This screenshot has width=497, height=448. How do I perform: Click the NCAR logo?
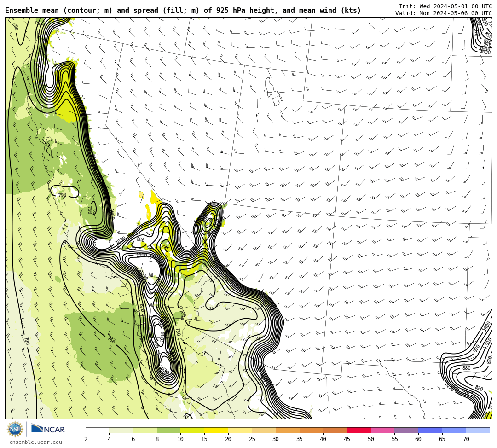pyautogui.click(x=48, y=429)
